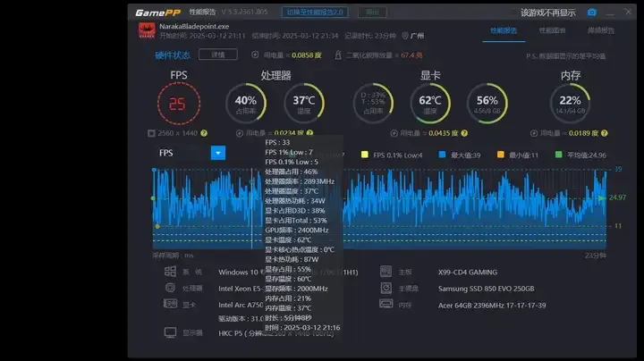Click the yellow FPS 0.1% Low legend swatch
644x361 pixels.
(x=364, y=155)
